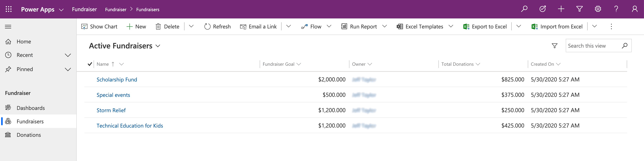Image resolution: width=644 pixels, height=161 pixels.
Task: Open the settings gear icon
Action: point(598,9)
